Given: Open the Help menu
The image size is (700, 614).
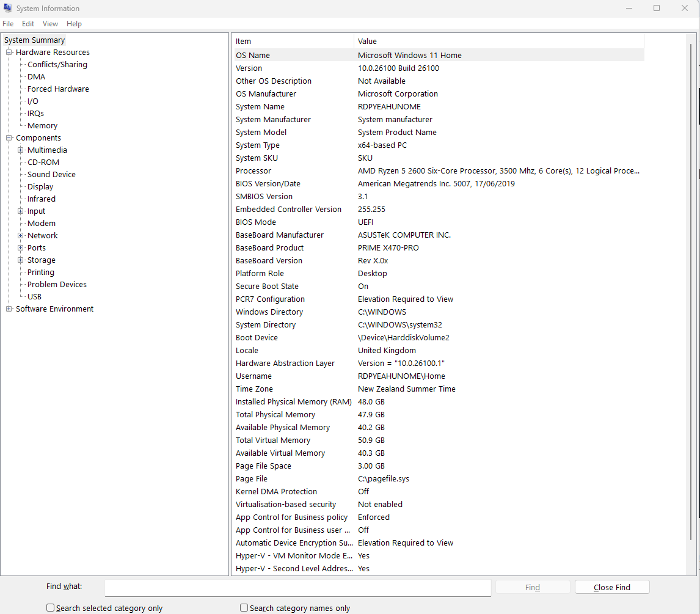Looking at the screenshot, I should (x=74, y=24).
